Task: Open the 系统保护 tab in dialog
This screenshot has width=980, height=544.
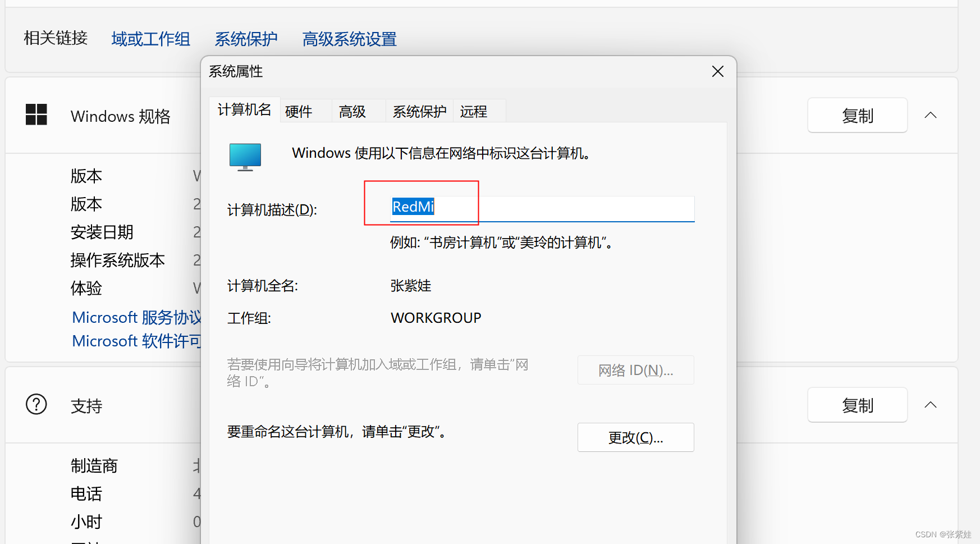Action: coord(419,112)
